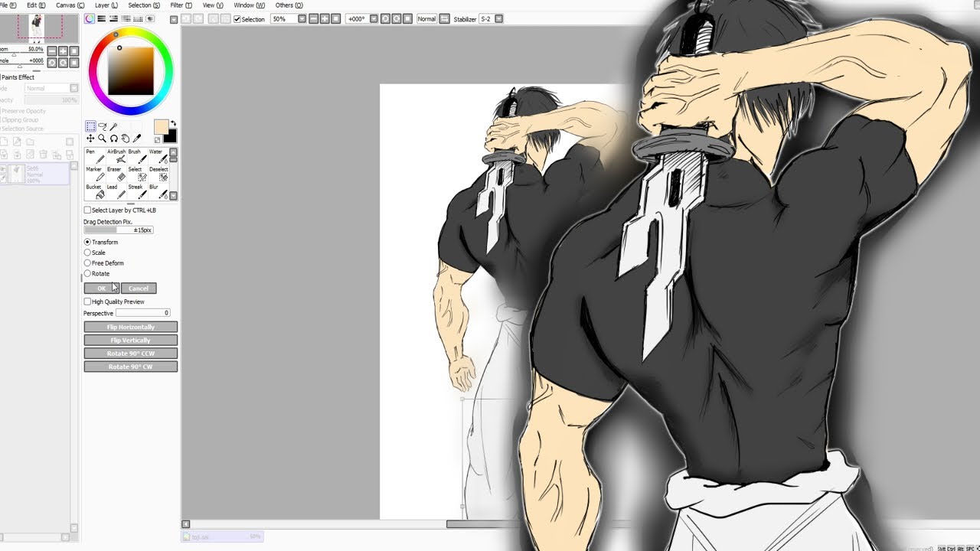
Task: Click the Flip Horizontally button
Action: click(x=131, y=327)
